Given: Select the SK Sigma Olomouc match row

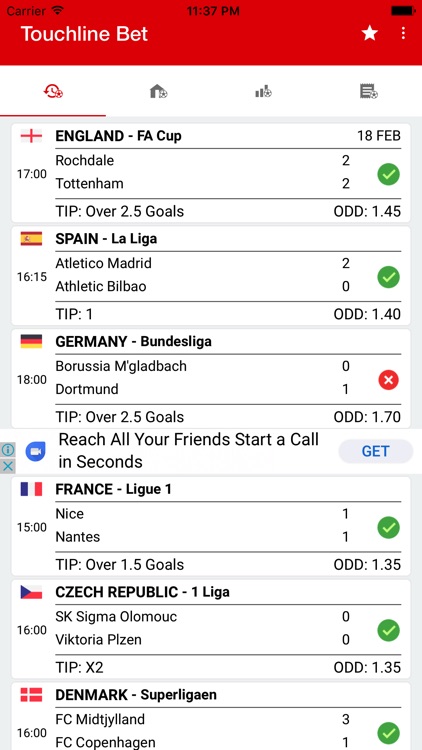Looking at the screenshot, I should point(211,629).
